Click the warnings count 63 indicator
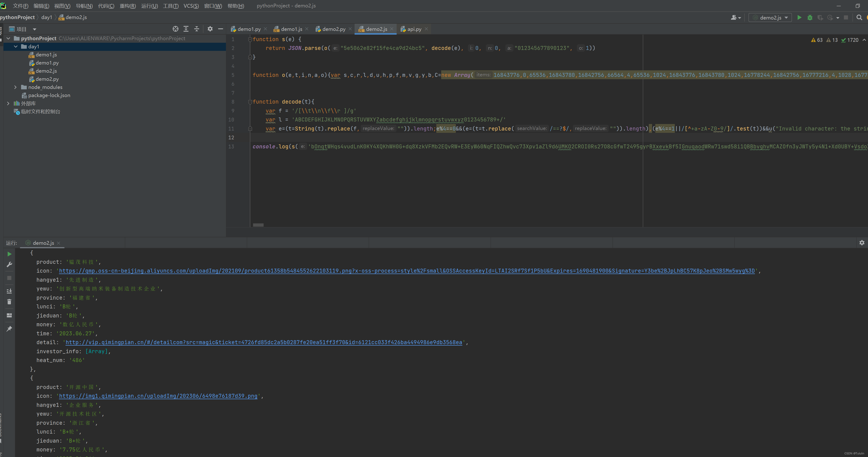 [817, 40]
